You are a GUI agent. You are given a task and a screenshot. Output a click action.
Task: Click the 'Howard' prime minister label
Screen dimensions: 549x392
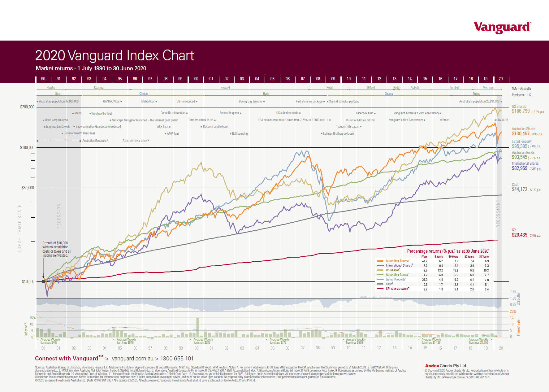coord(225,87)
